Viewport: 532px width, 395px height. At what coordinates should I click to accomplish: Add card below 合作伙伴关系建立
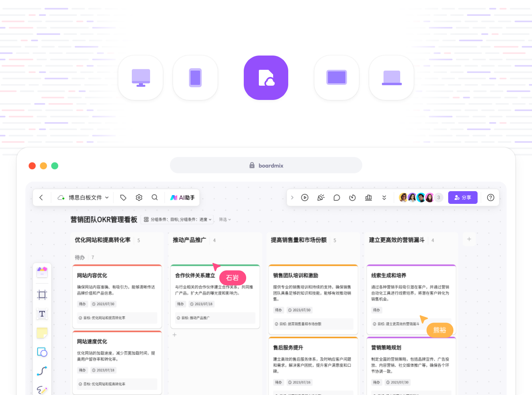tap(175, 335)
